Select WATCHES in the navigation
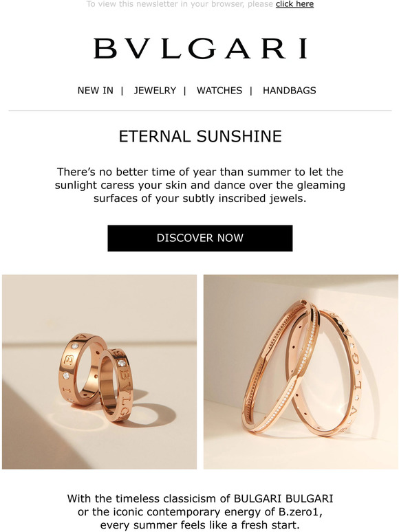Viewport: 399px width, 532px height. click(x=219, y=91)
